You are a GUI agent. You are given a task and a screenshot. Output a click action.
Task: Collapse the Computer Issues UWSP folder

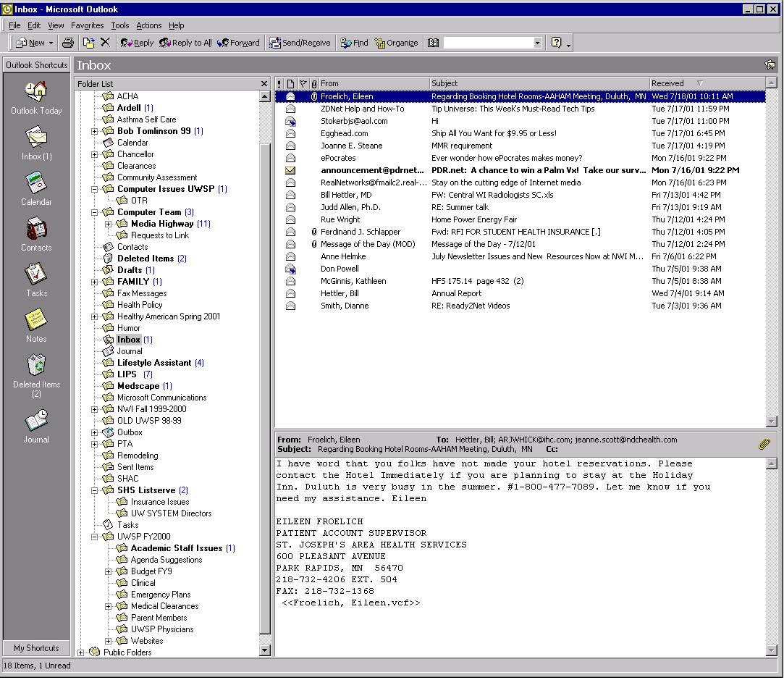94,190
